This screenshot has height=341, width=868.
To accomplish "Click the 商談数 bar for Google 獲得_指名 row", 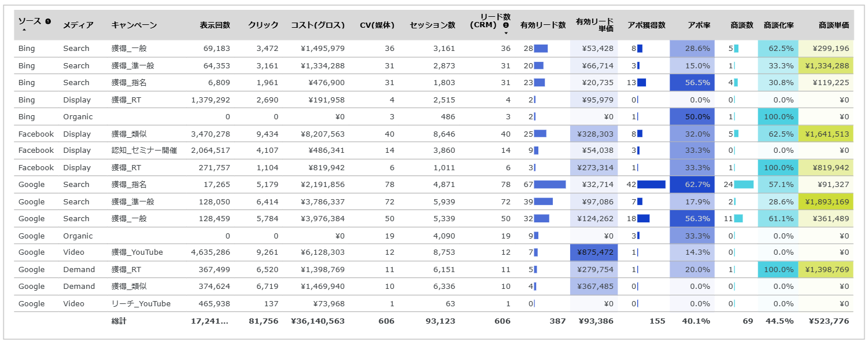I will point(744,185).
